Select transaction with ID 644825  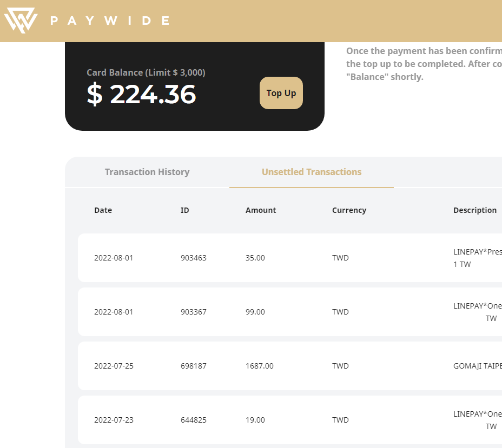(x=290, y=420)
